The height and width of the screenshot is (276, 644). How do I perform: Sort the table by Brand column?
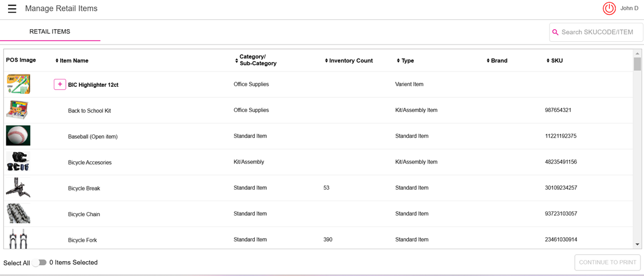488,61
